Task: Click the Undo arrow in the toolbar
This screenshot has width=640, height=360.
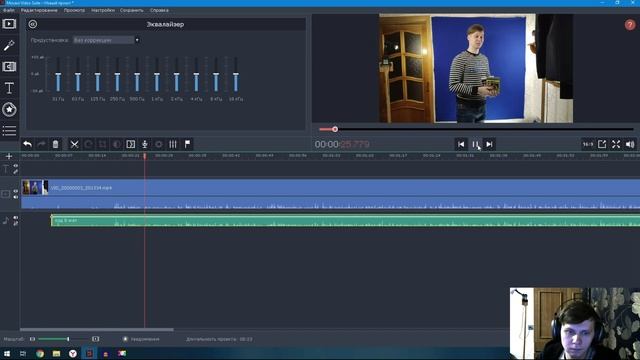Action: coord(27,144)
